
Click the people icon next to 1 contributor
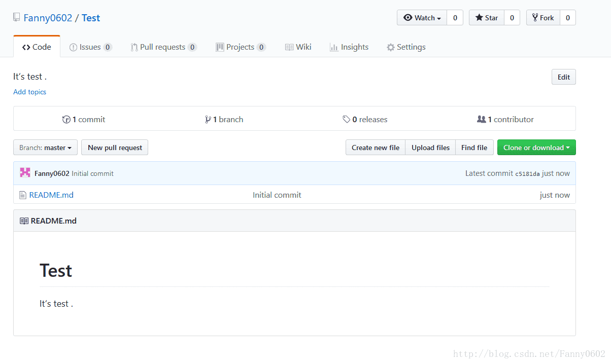pos(482,120)
